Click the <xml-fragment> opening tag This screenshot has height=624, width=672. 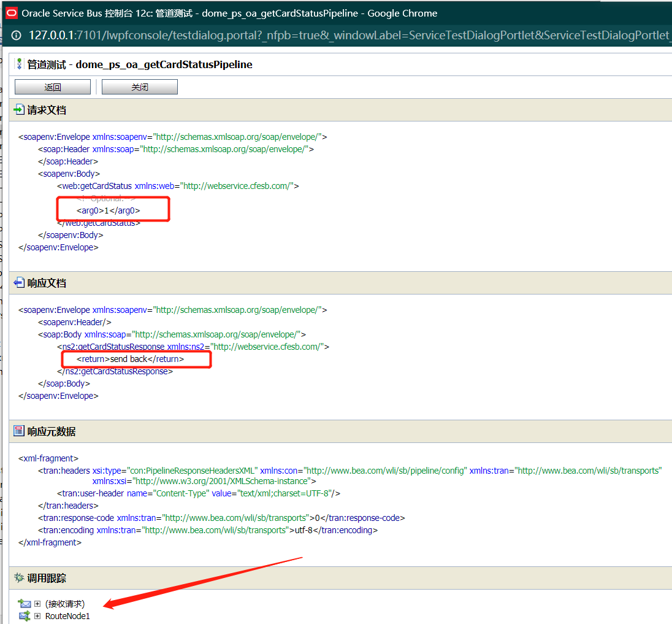click(48, 458)
